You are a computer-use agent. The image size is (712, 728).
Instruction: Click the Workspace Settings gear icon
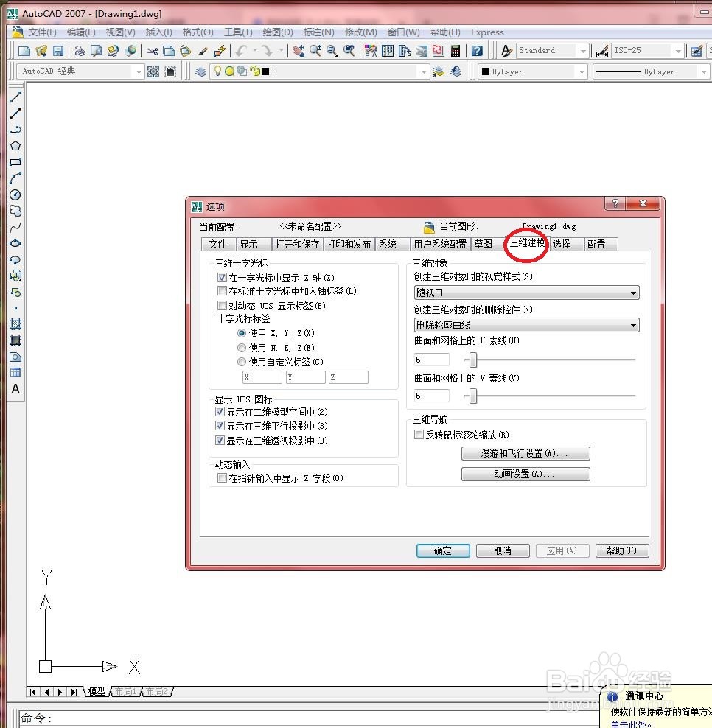(x=153, y=71)
